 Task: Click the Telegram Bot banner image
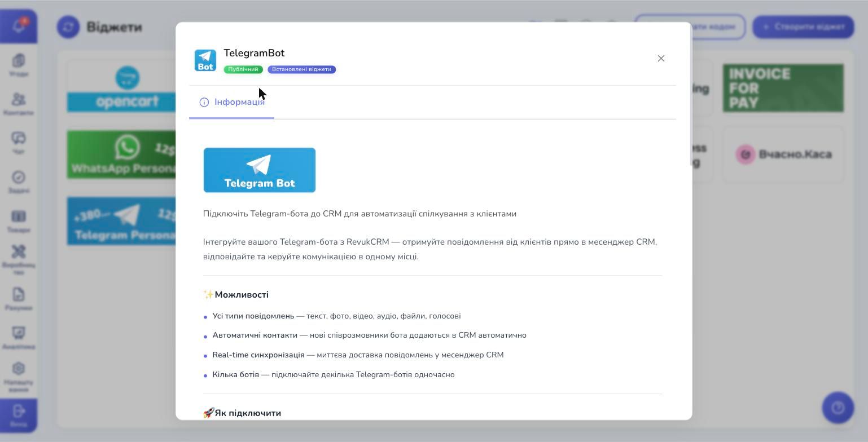pyautogui.click(x=260, y=170)
